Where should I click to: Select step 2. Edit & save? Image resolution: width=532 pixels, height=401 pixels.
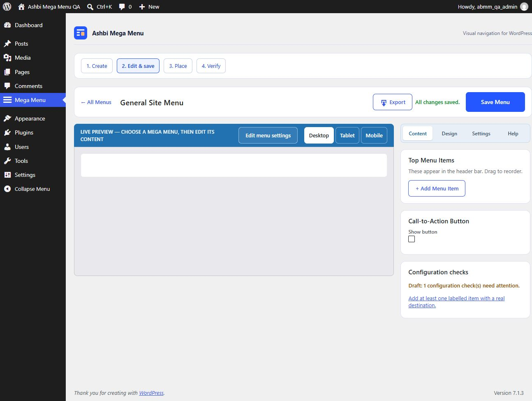pos(138,66)
